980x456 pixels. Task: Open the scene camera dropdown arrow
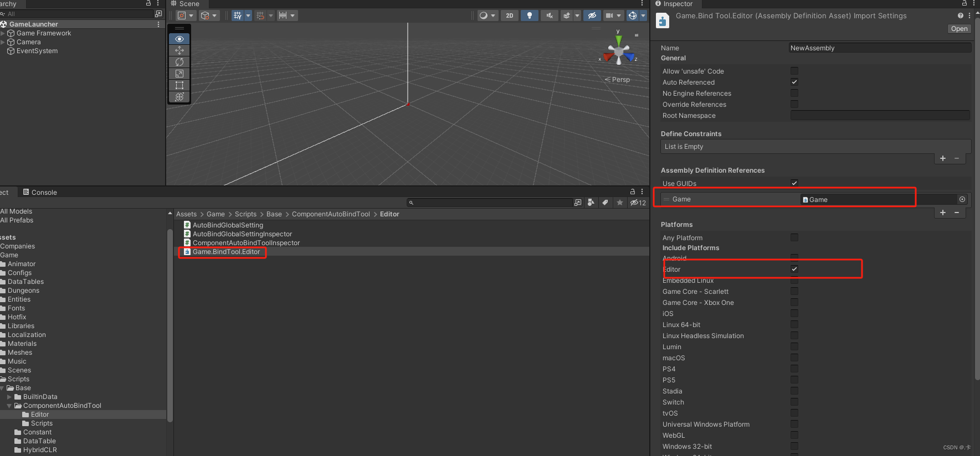tap(619, 15)
